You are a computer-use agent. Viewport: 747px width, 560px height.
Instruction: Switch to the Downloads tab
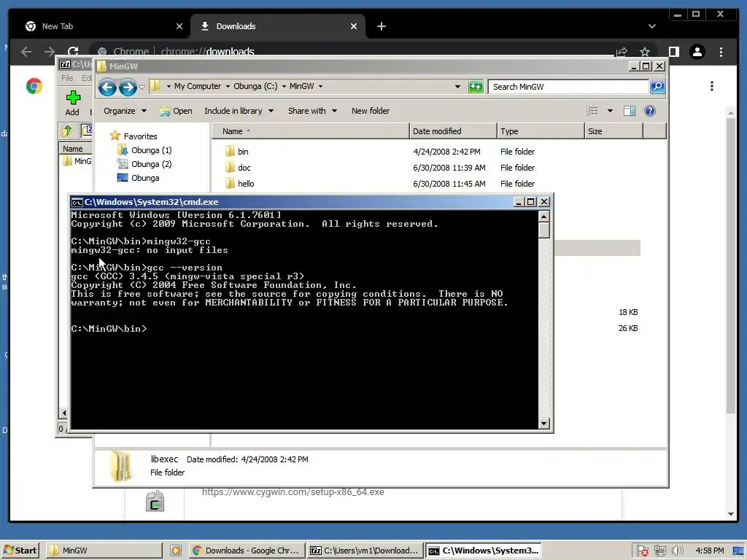click(278, 26)
